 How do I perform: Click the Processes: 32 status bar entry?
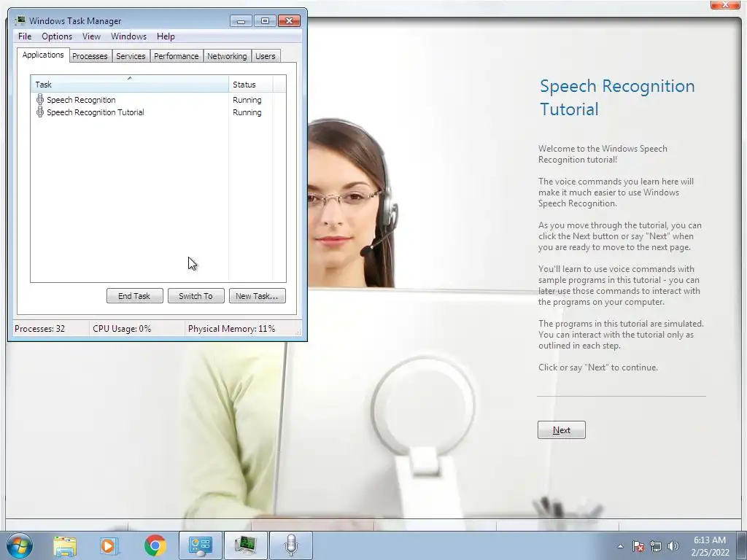pos(39,329)
